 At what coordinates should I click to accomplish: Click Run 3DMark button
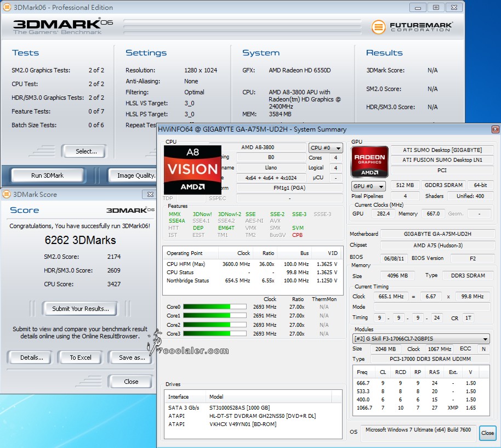pos(47,175)
